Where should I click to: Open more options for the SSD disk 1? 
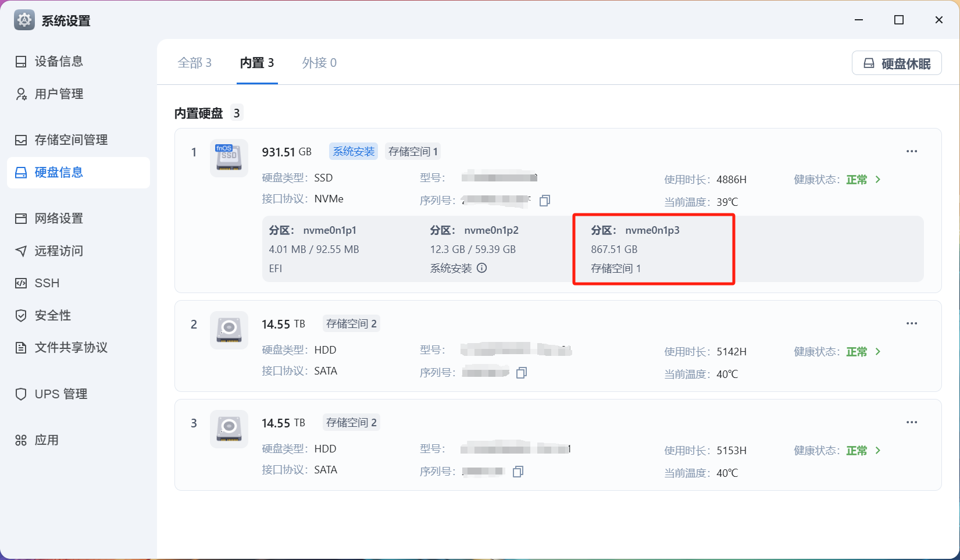point(911,151)
